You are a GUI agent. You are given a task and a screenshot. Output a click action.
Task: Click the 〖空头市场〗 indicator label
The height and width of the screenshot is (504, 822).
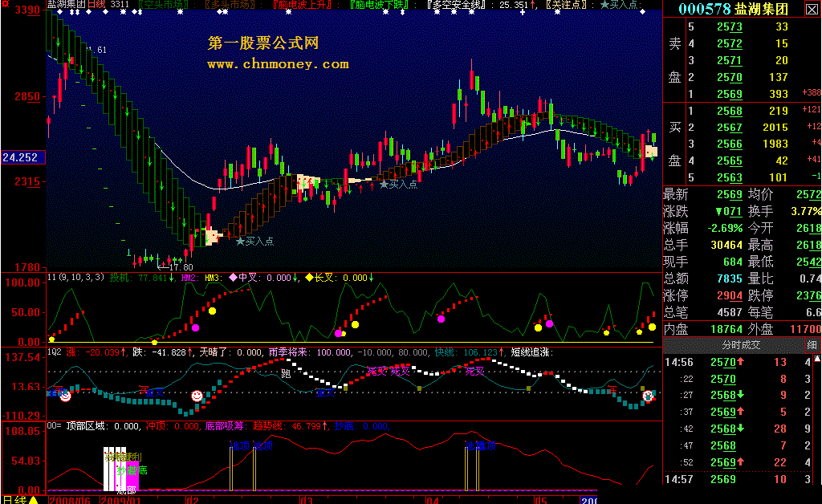point(165,5)
